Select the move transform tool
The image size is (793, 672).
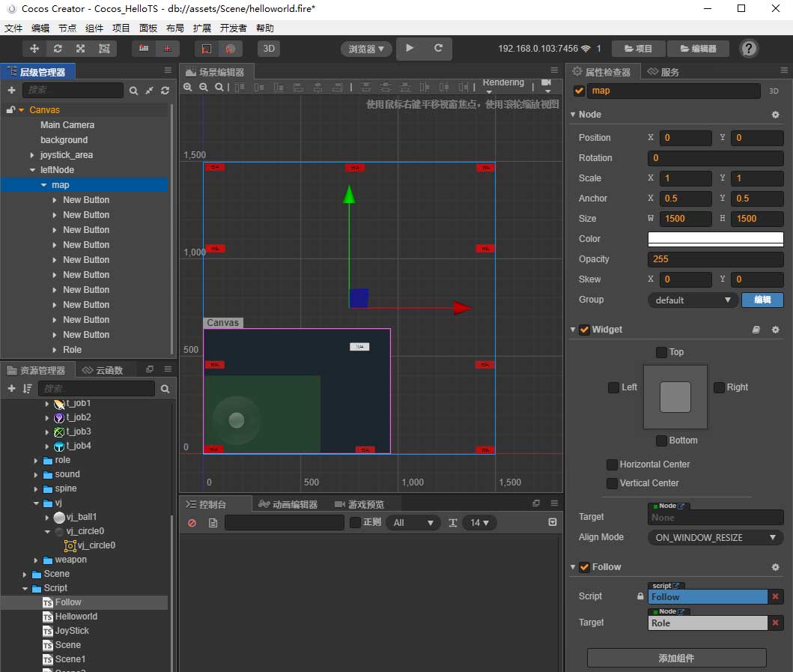[x=34, y=49]
